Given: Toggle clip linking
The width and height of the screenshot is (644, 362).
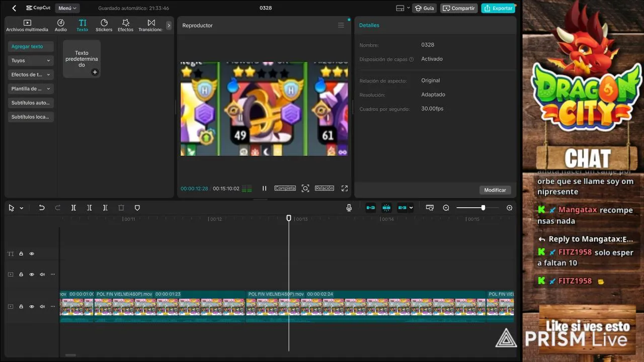Looking at the screenshot, I should (403, 208).
